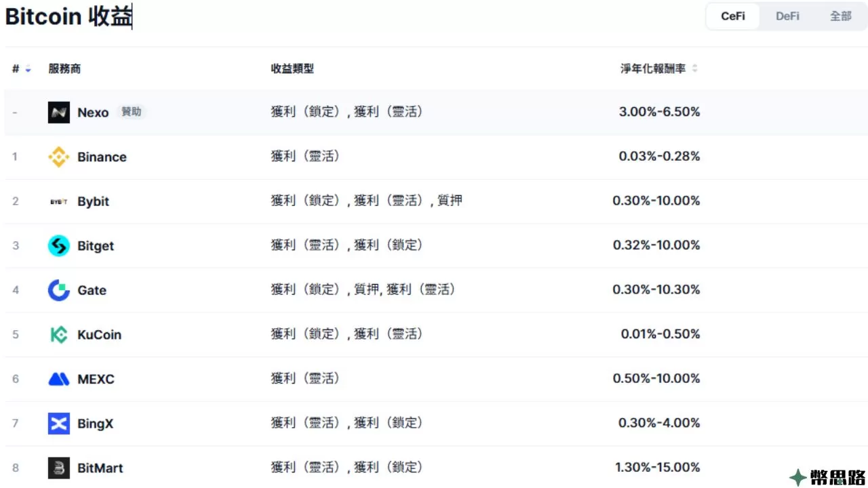Viewport: 868px width, 488px height.
Task: Click the Binance logo icon
Action: pyautogui.click(x=59, y=157)
